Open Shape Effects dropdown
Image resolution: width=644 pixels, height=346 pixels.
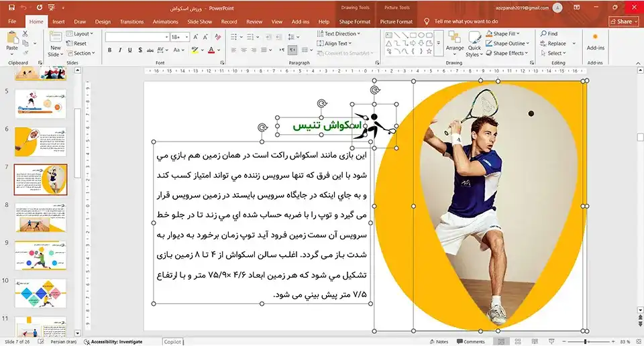[x=507, y=53]
